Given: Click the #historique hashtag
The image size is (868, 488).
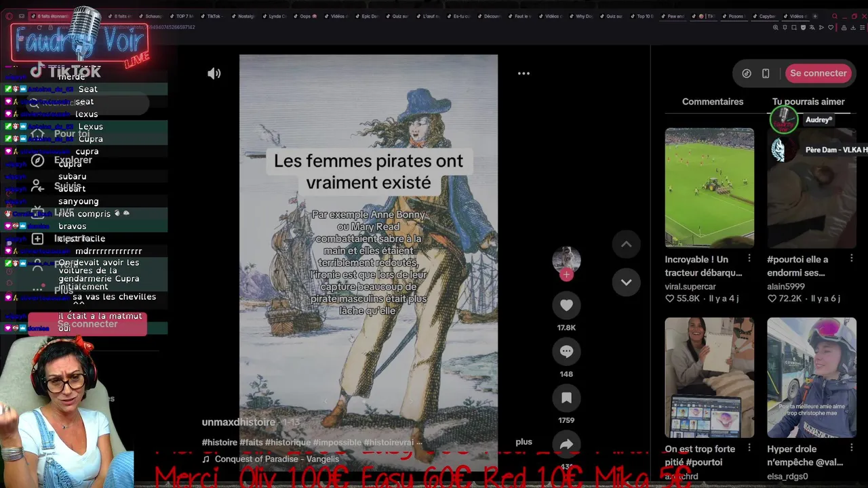Looking at the screenshot, I should tap(288, 443).
